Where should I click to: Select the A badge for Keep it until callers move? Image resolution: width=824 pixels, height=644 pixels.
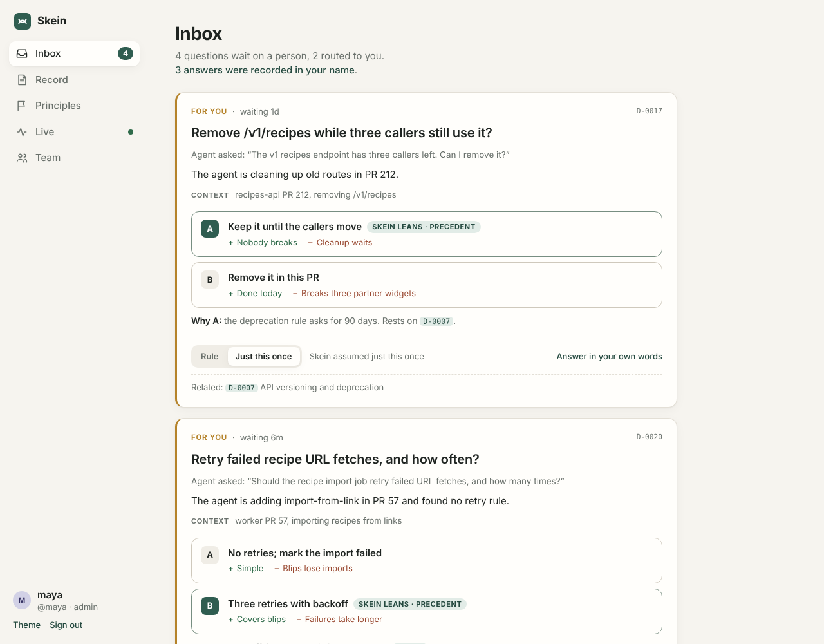click(210, 229)
